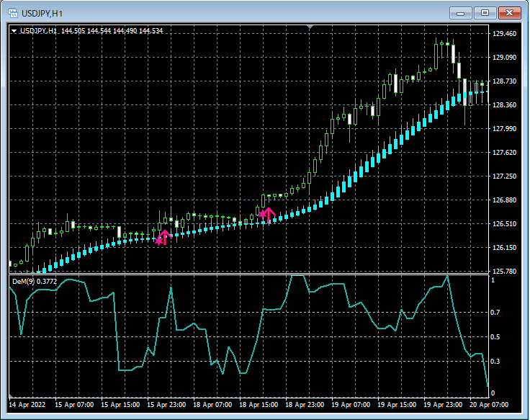Click the pink star marker near 15 Apr 23:00
This screenshot has width=530, height=420.
[159, 241]
